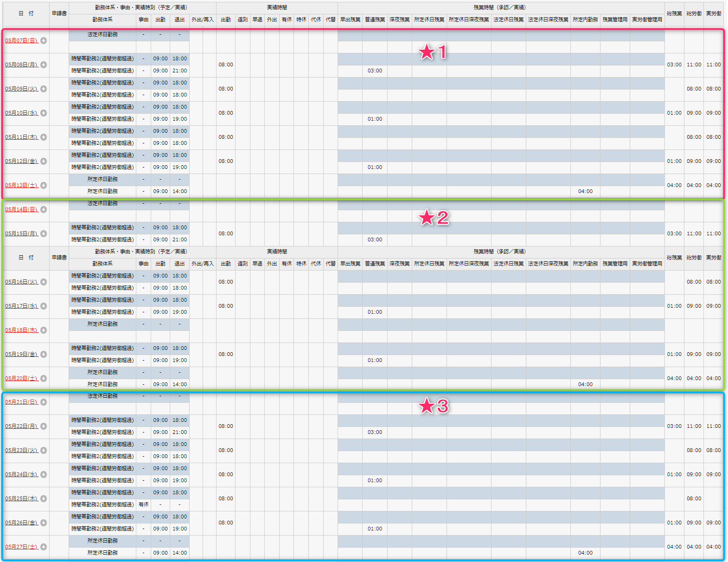Click the plus icon beside 05月08日(月)
Screen dimensions: 728x562
[44, 65]
